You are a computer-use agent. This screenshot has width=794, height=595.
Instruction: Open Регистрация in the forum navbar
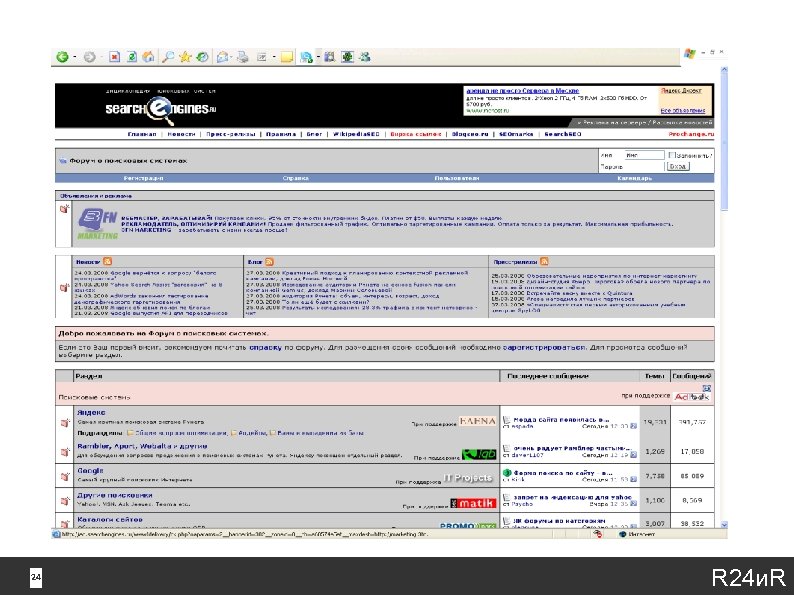tap(143, 178)
